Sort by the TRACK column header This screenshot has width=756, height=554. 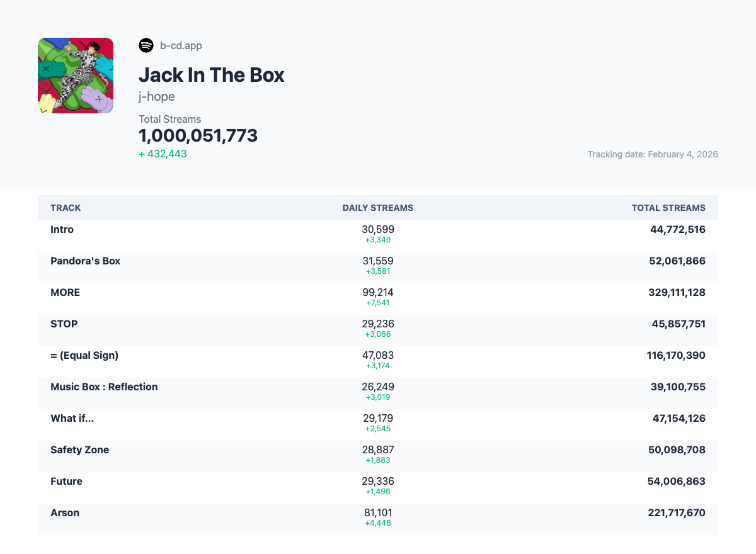(66, 208)
